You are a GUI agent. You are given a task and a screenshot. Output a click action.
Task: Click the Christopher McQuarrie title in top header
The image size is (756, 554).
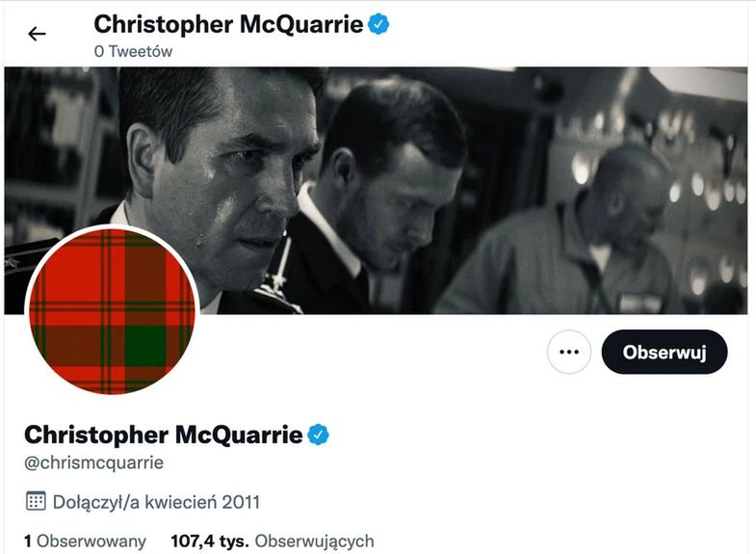coord(228,24)
